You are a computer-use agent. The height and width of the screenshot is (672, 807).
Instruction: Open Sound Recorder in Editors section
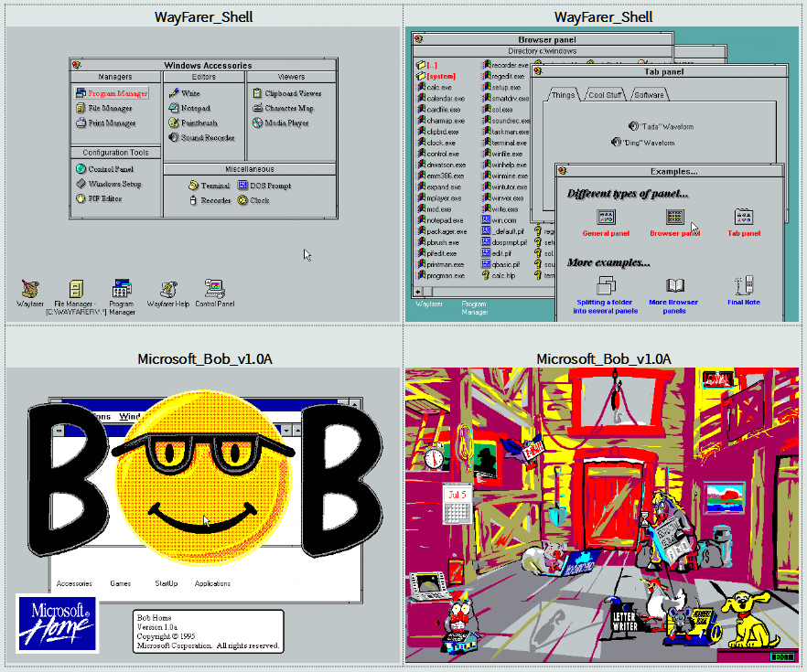[201, 138]
